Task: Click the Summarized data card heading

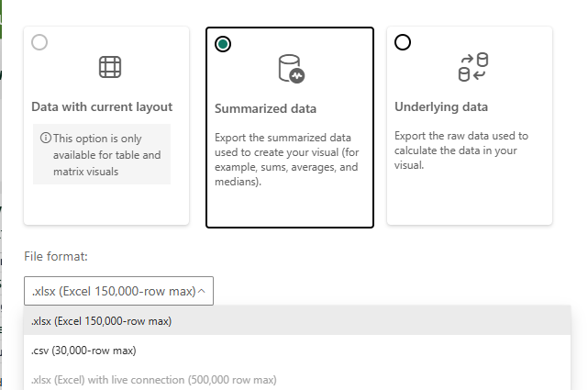Action: 265,109
